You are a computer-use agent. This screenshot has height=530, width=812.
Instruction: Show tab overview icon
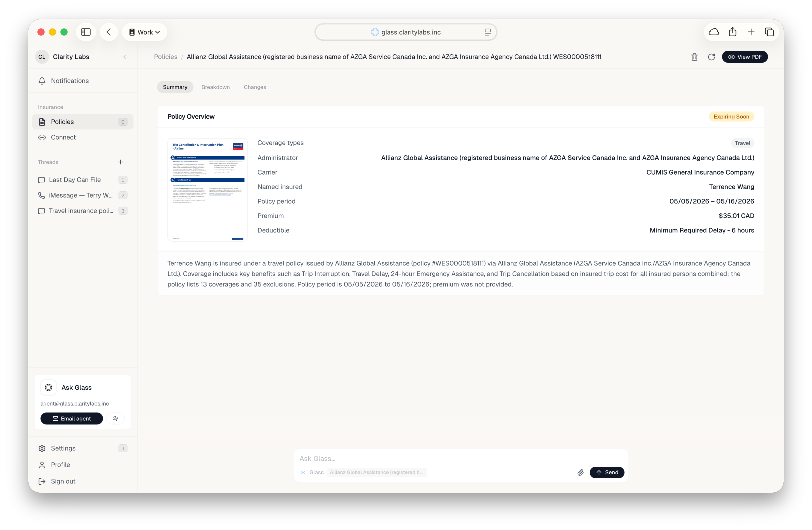pyautogui.click(x=769, y=32)
